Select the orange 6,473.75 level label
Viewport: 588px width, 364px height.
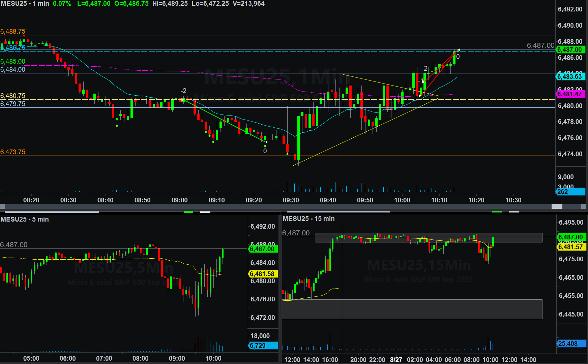tap(13, 152)
